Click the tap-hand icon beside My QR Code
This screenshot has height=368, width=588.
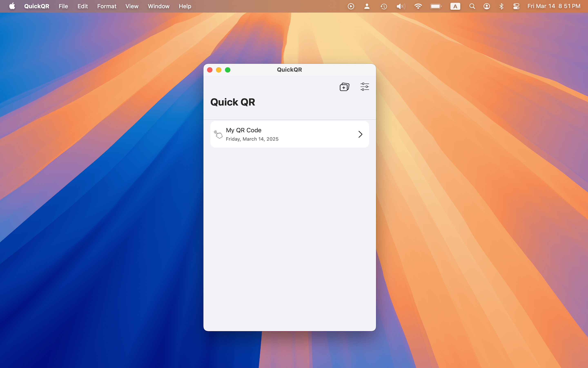(x=218, y=134)
